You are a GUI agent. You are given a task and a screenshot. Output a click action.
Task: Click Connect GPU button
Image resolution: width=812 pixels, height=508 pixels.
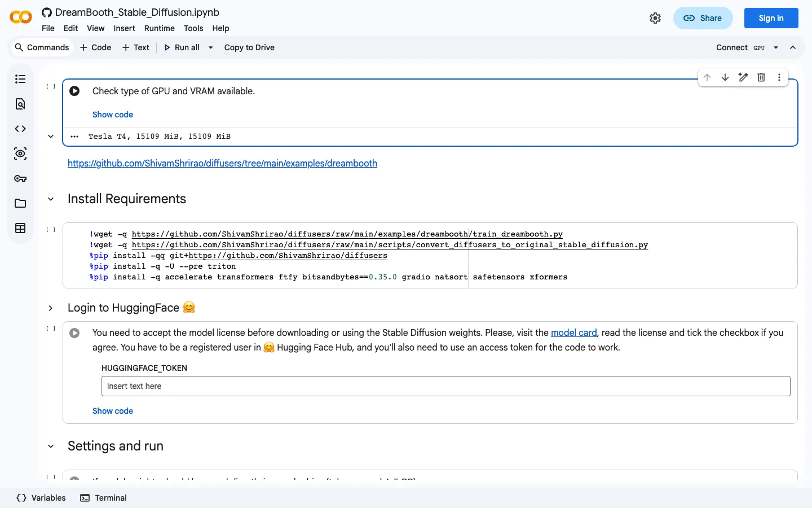click(740, 47)
